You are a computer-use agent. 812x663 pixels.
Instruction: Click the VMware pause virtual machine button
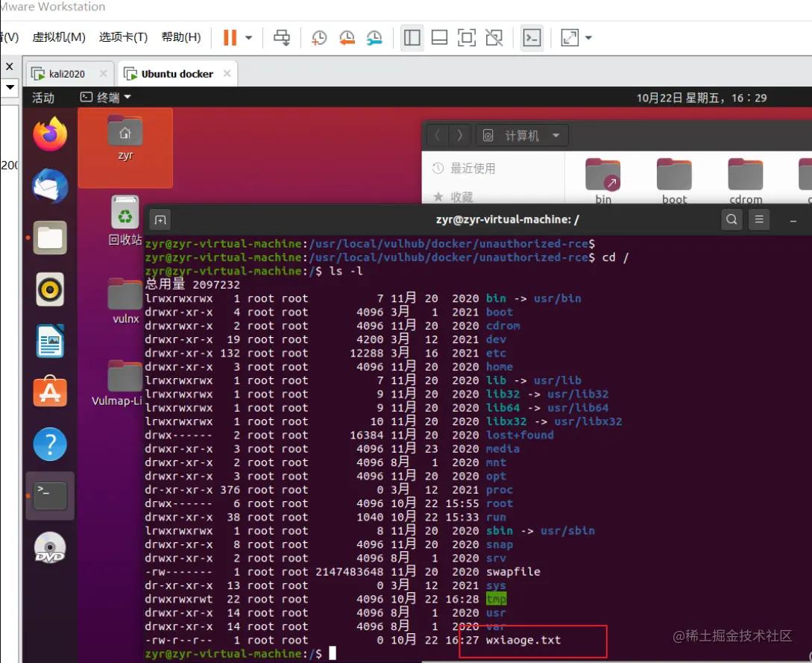click(x=230, y=37)
